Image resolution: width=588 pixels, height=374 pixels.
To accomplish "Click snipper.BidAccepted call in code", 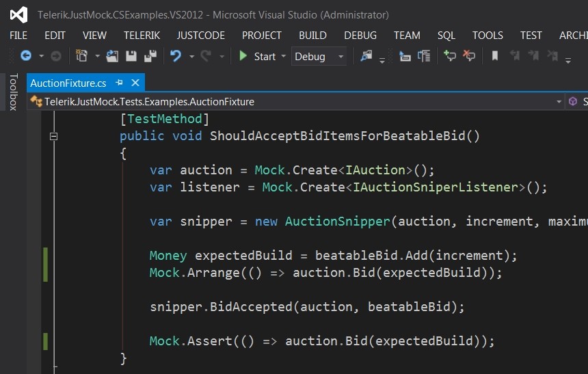I will 307,306.
